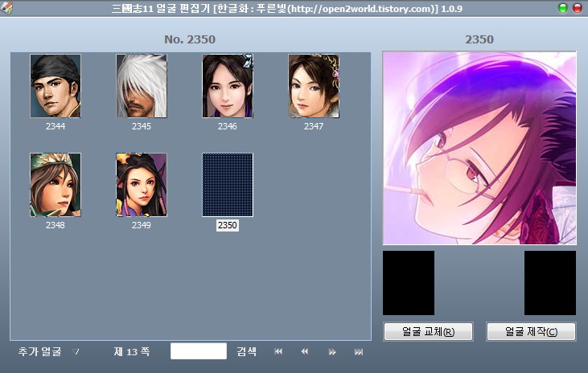Click the No. 2350 heading text
The height and width of the screenshot is (373, 588).
(190, 39)
